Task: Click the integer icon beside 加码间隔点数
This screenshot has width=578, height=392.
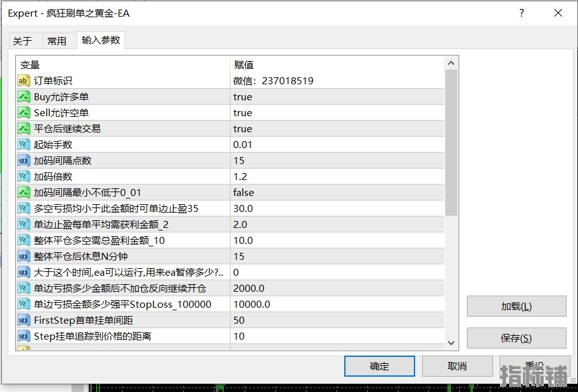Action: (24, 160)
